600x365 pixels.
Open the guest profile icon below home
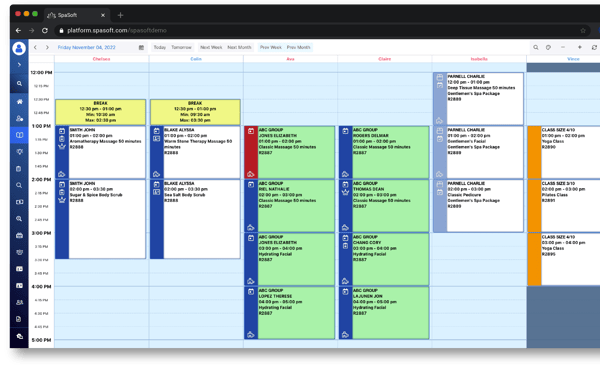point(19,118)
